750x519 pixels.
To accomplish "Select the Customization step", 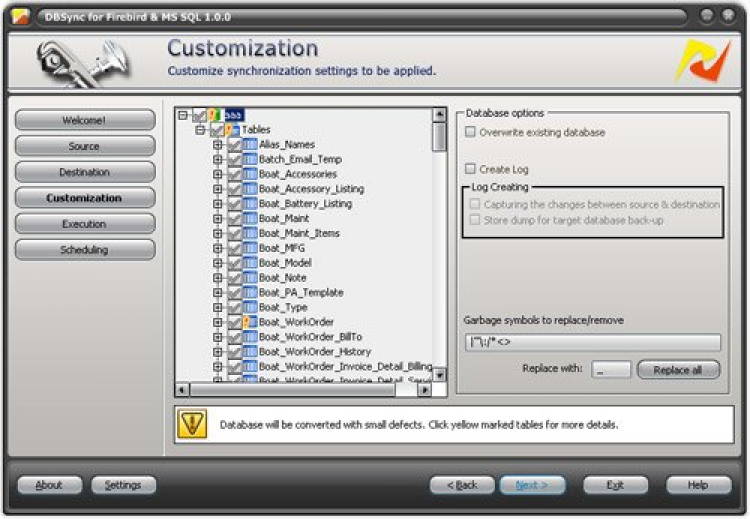I will (x=85, y=198).
